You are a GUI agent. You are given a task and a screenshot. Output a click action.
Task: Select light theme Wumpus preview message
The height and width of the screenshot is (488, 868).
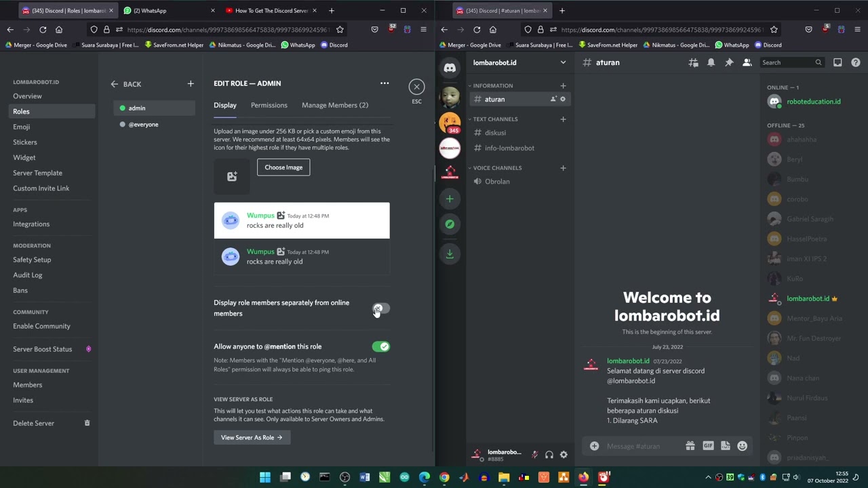[302, 220]
